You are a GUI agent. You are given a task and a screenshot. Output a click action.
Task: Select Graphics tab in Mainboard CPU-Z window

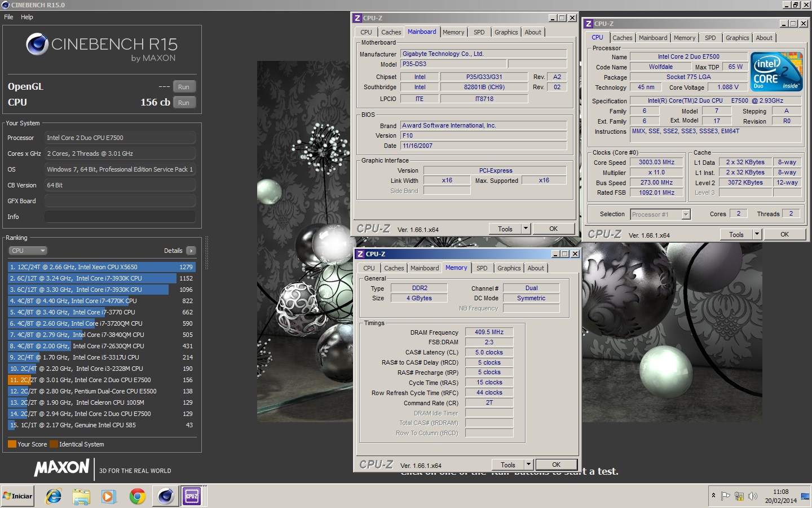click(x=506, y=32)
